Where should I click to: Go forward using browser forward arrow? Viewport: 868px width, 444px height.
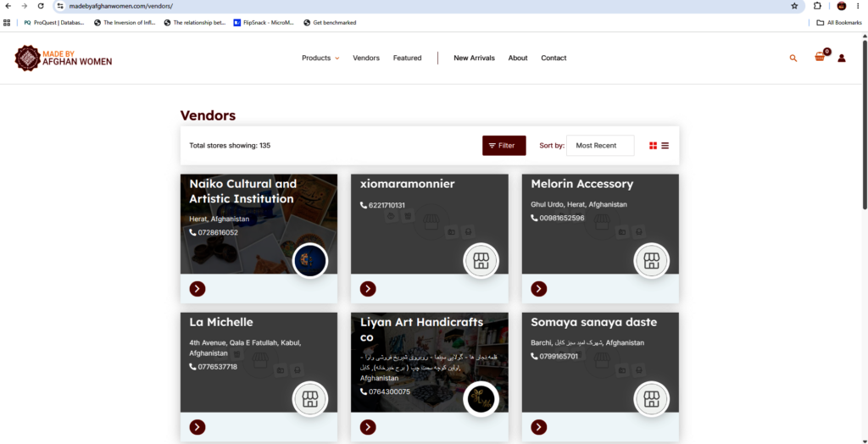click(x=25, y=6)
